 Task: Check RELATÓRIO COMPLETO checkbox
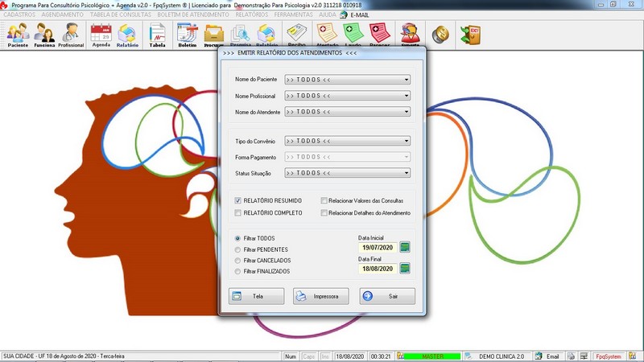[237, 212]
